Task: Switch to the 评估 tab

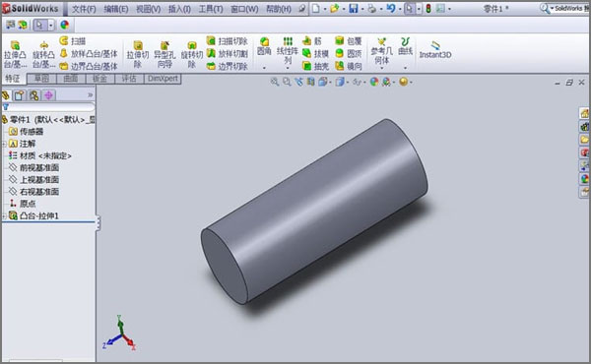Action: [129, 79]
